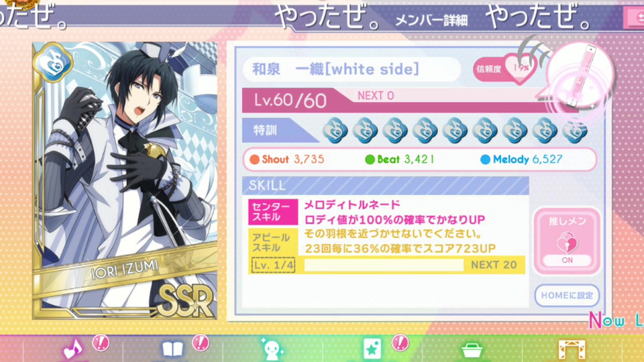Viewport: 644px width, 362px height.
Task: Click the skill Lv. 1/4 progress bar
Action: tap(386, 265)
